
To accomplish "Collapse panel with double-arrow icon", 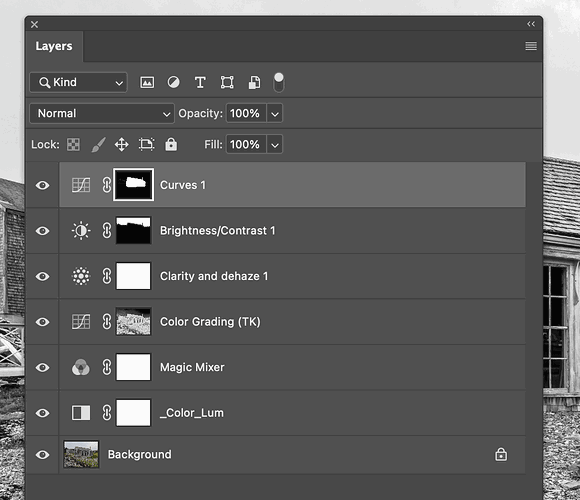I will point(531,24).
